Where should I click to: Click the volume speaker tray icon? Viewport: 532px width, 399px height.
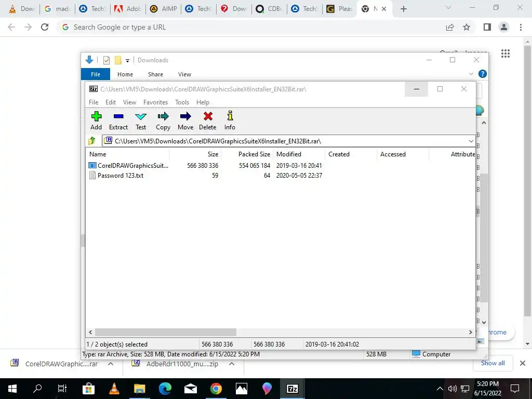[x=453, y=389]
